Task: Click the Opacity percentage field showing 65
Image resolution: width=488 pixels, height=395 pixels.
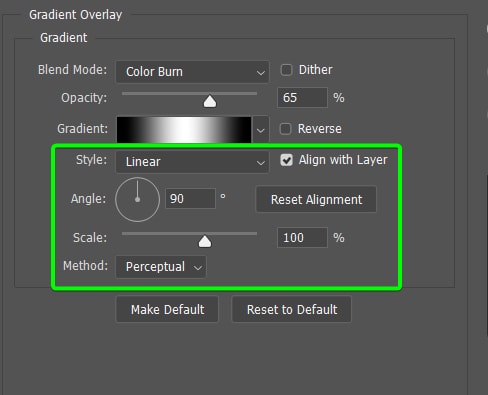Action: tap(302, 98)
